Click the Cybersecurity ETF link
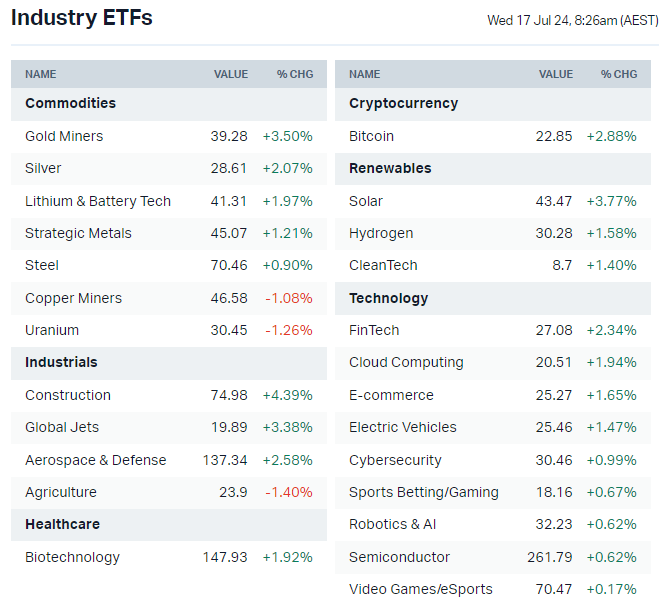669x608 pixels. pos(395,460)
